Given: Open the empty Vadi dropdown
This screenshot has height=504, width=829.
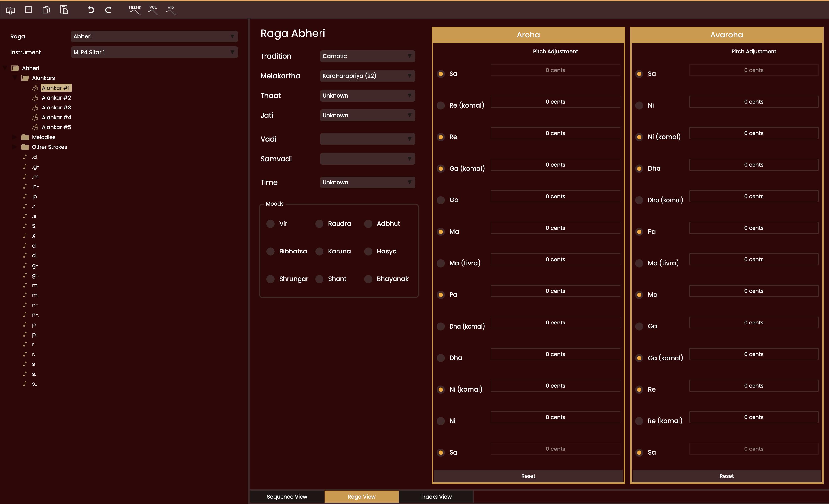Looking at the screenshot, I should point(367,139).
